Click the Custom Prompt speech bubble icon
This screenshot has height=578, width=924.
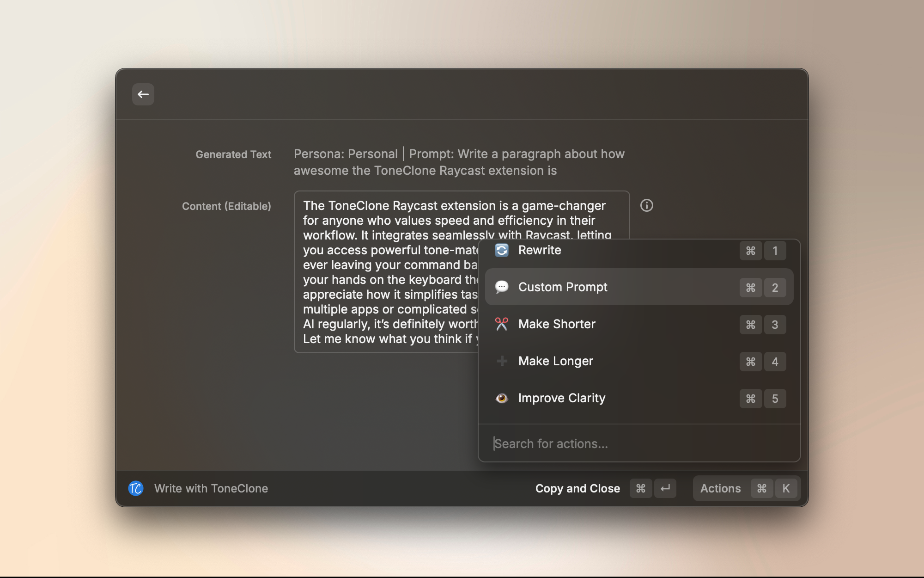pyautogui.click(x=502, y=287)
